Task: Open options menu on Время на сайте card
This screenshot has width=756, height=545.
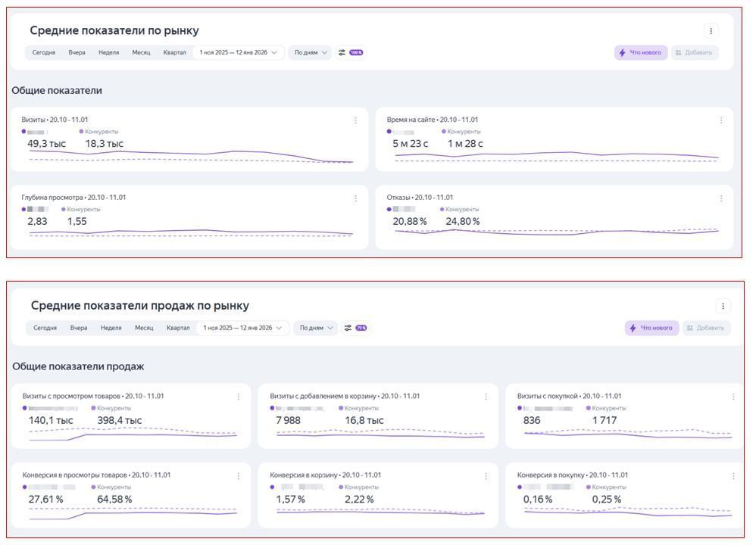Action: tap(720, 120)
